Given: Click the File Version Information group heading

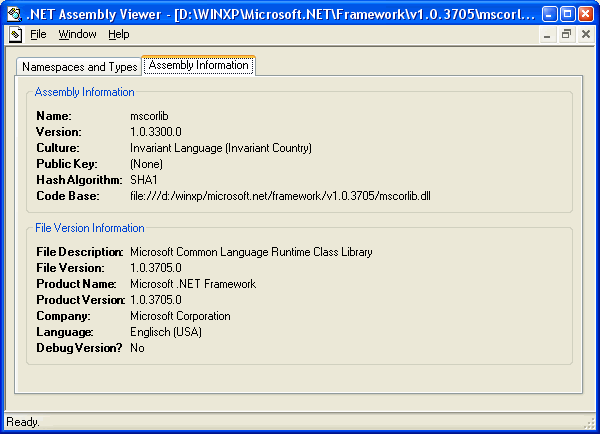Looking at the screenshot, I should (x=90, y=228).
